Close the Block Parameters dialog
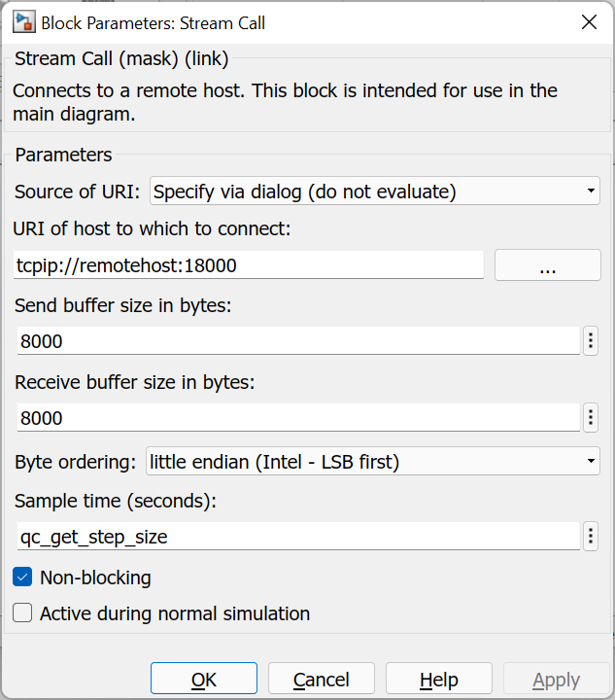Image resolution: width=615 pixels, height=700 pixels. pos(588,22)
